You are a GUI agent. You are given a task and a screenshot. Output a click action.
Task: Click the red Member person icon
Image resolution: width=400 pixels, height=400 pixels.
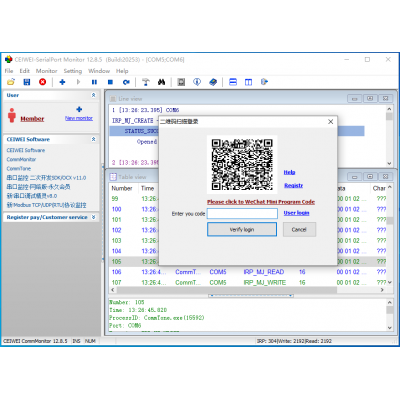12,115
